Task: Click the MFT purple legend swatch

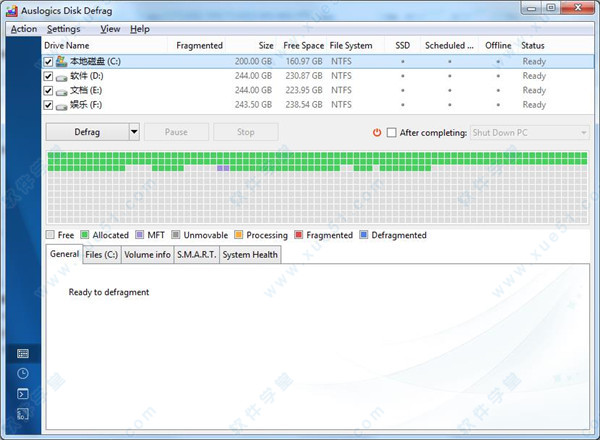Action: click(140, 235)
